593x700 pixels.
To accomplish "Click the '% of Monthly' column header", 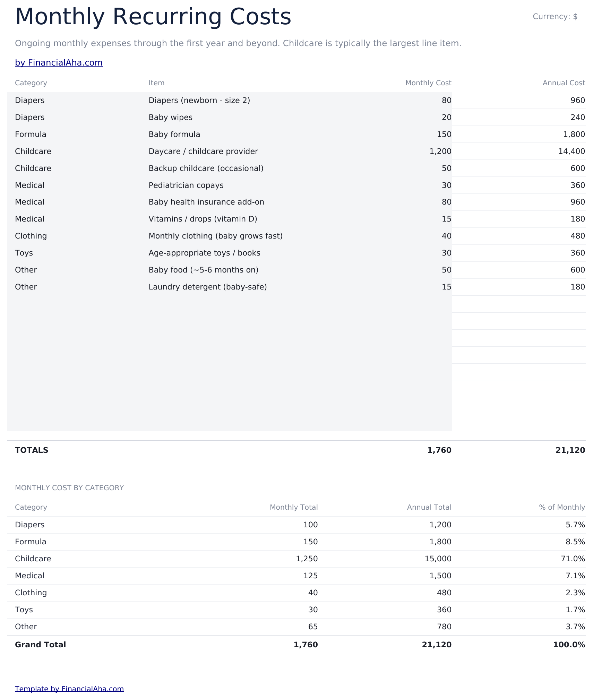I will coord(562,507).
